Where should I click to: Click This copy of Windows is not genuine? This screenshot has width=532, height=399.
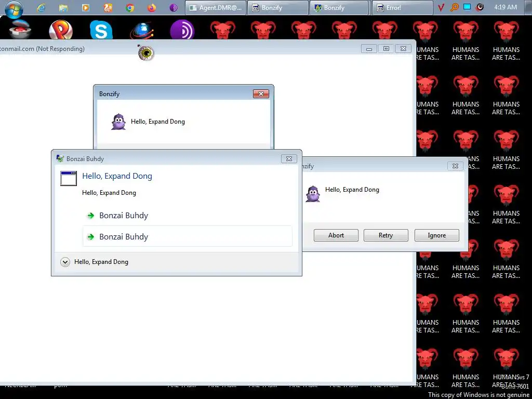[x=478, y=395]
